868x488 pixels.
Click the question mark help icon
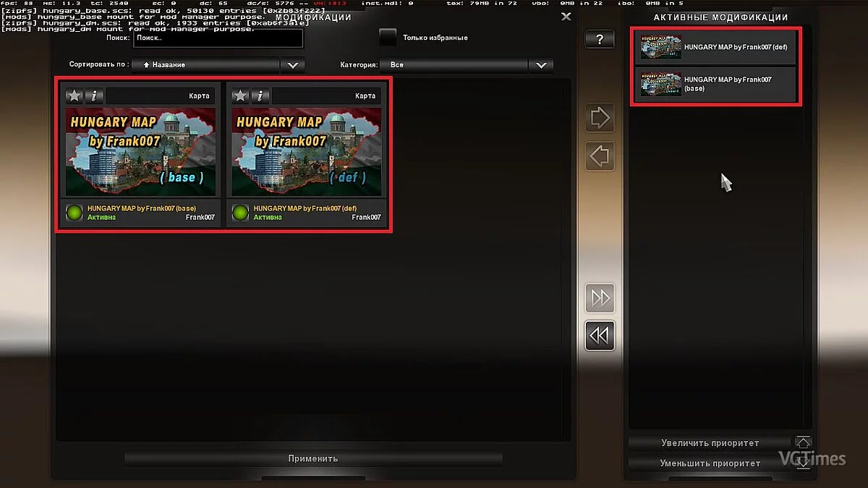click(x=600, y=39)
